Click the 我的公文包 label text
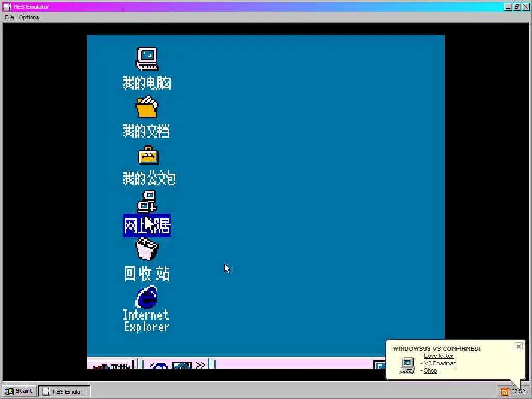This screenshot has width=532, height=399. [149, 179]
